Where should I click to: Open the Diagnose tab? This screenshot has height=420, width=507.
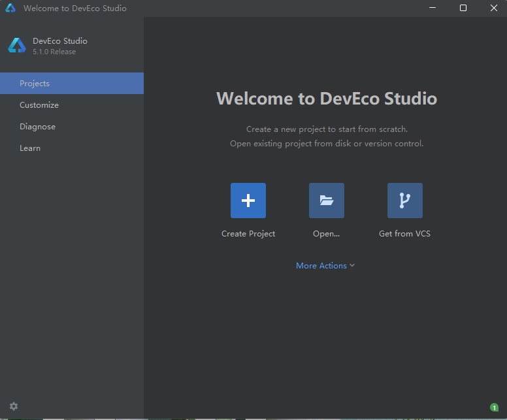[x=72, y=127]
